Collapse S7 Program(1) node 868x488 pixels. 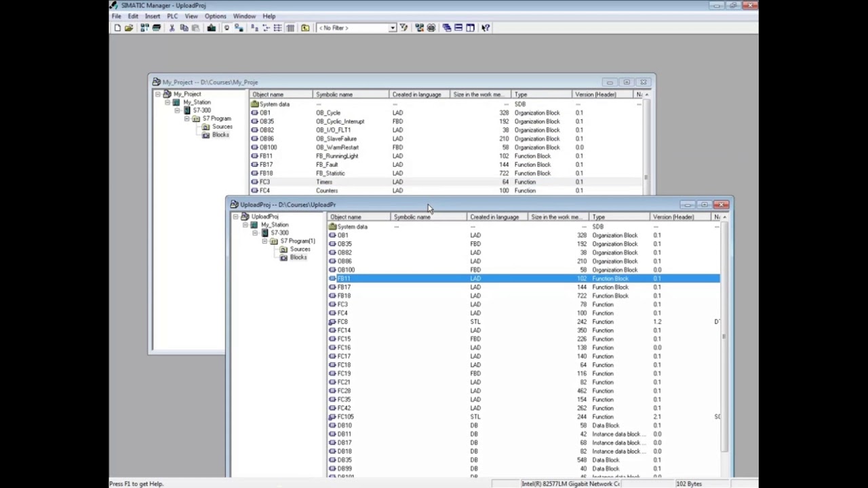pos(264,241)
